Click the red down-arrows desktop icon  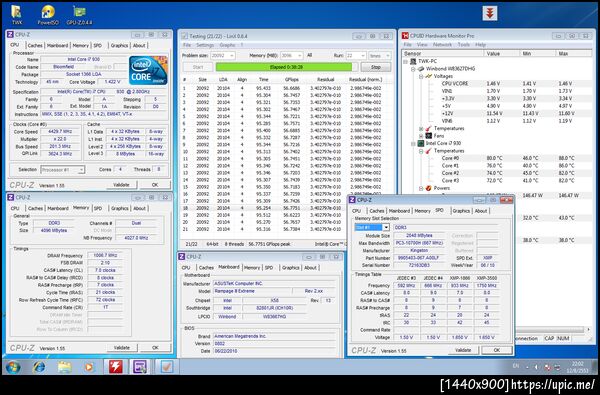coord(489,13)
